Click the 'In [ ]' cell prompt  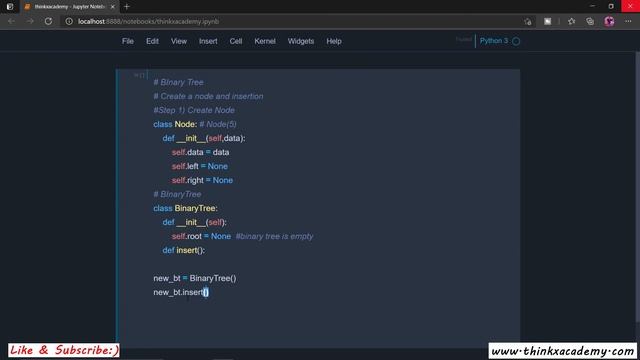(139, 75)
